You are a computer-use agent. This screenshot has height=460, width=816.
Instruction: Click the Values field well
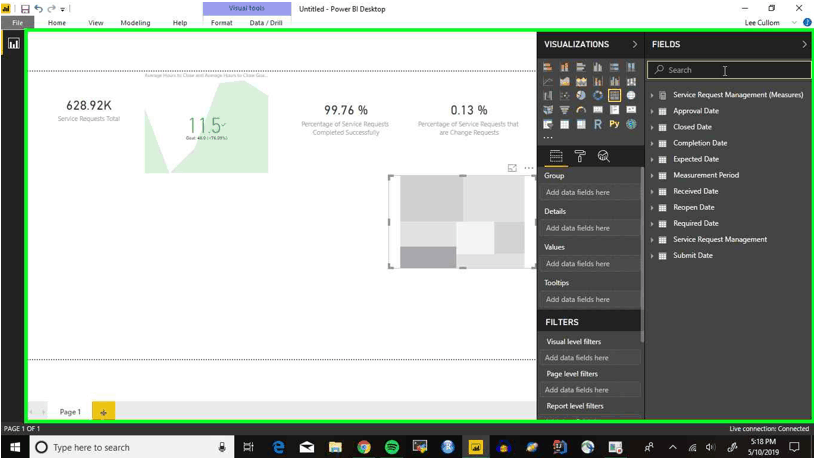(x=590, y=264)
